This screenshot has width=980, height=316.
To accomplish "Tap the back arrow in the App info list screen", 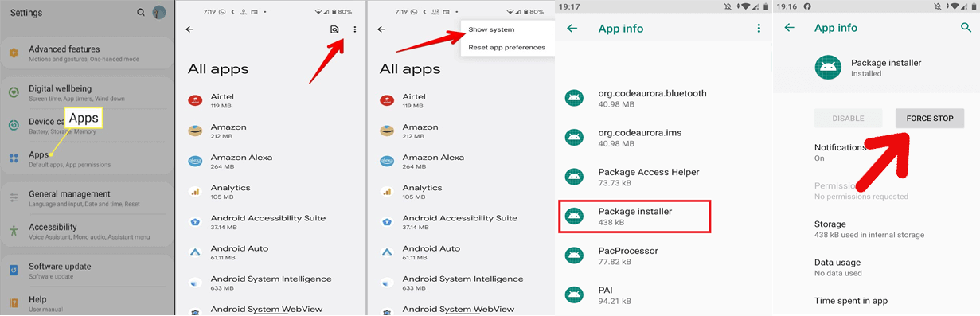I will 572,28.
